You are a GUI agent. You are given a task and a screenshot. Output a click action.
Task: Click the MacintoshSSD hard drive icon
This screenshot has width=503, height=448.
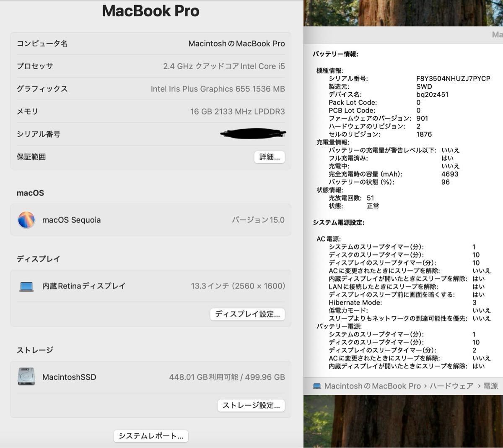26,377
